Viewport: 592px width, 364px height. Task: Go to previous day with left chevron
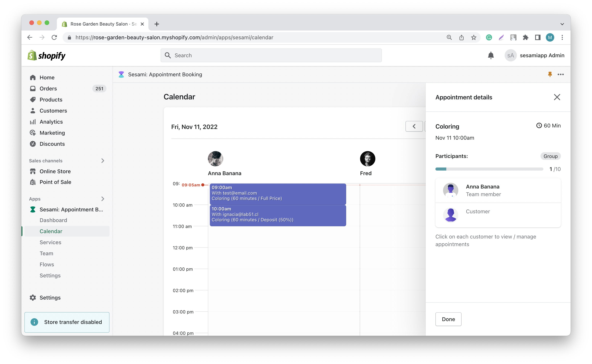[414, 126]
